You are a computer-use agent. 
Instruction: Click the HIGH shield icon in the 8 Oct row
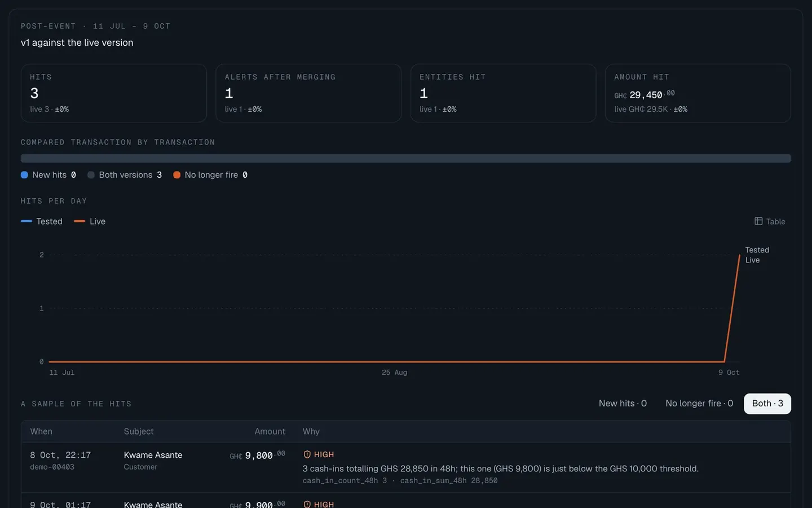click(307, 454)
